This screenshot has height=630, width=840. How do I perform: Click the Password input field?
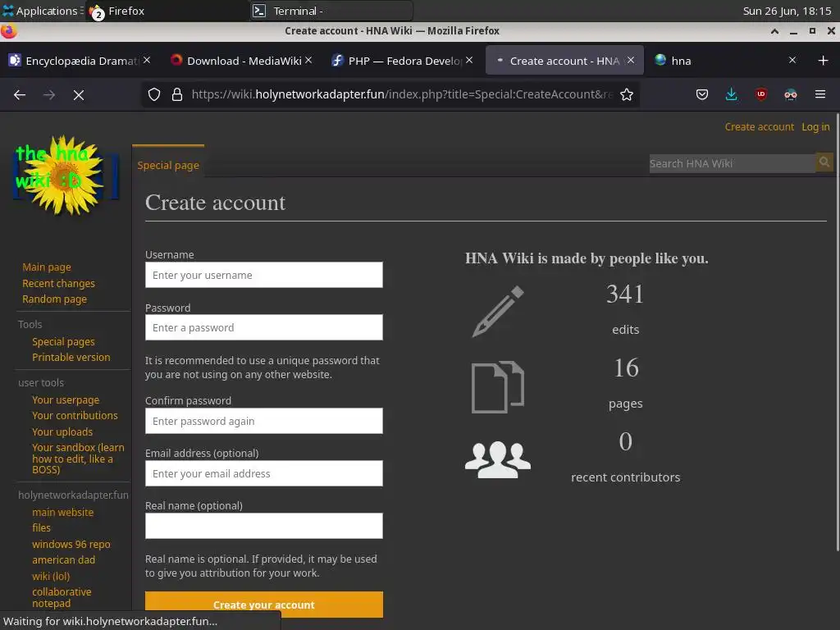[x=264, y=327]
